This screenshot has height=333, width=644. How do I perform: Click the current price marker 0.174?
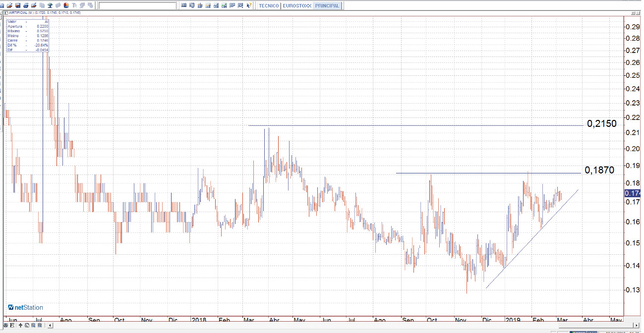pyautogui.click(x=634, y=193)
